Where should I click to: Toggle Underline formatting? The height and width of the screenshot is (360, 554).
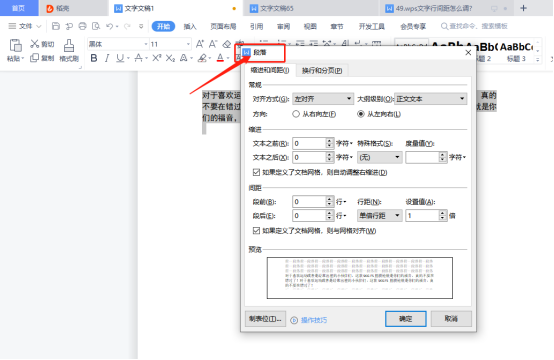(120, 58)
